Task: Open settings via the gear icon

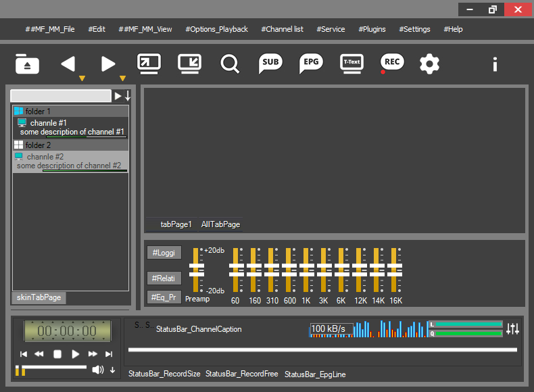Action: [429, 64]
